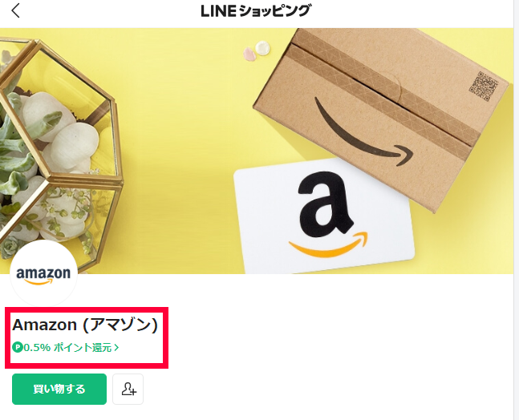519x420 pixels.
Task: Expand the chevron beside ポイント還元
Action: click(116, 348)
